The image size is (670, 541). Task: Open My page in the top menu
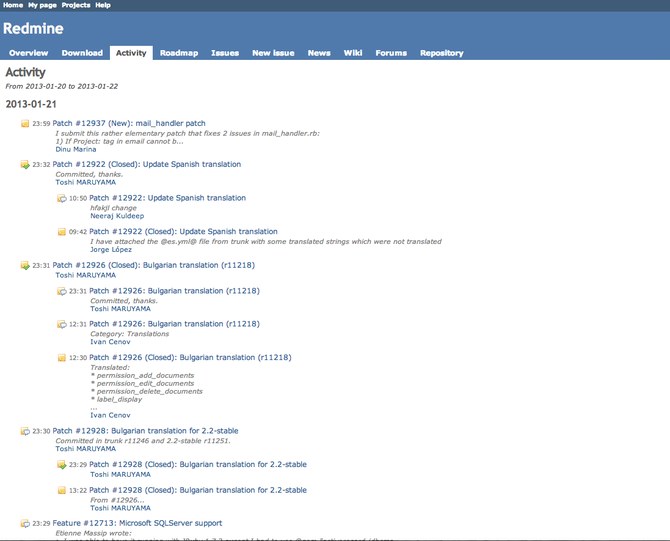[42, 5]
